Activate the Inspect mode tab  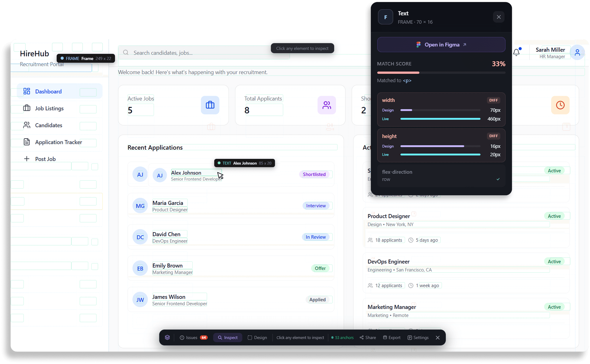228,337
